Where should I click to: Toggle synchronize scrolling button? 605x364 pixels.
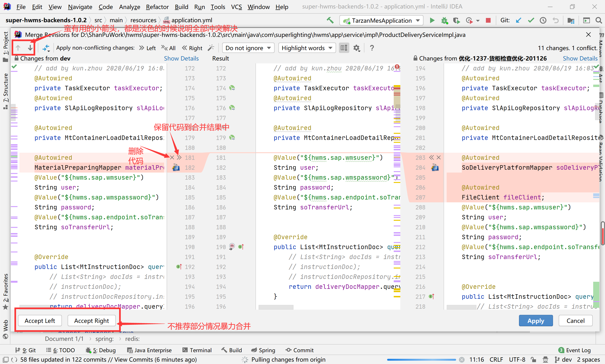pos(344,48)
